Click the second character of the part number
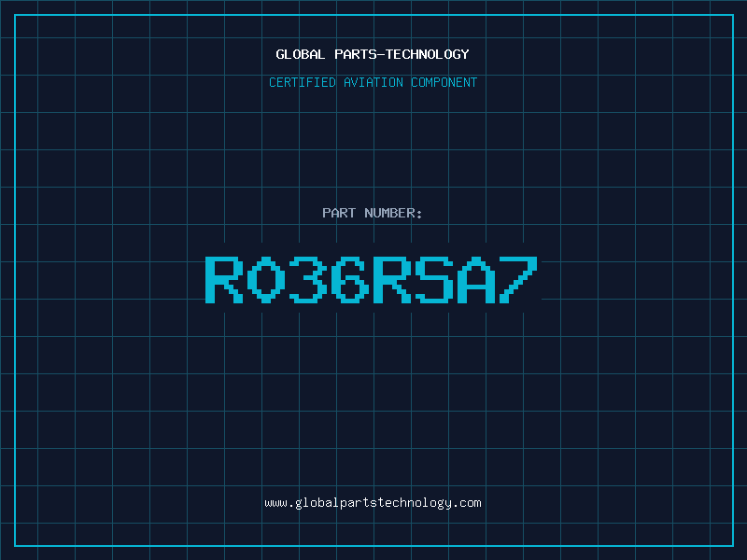 (266, 279)
